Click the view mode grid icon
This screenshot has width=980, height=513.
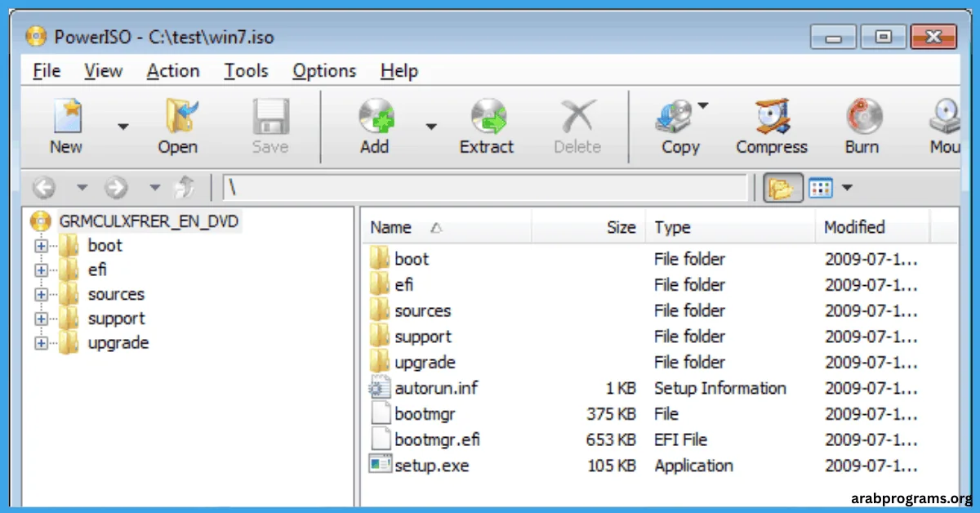pyautogui.click(x=821, y=189)
